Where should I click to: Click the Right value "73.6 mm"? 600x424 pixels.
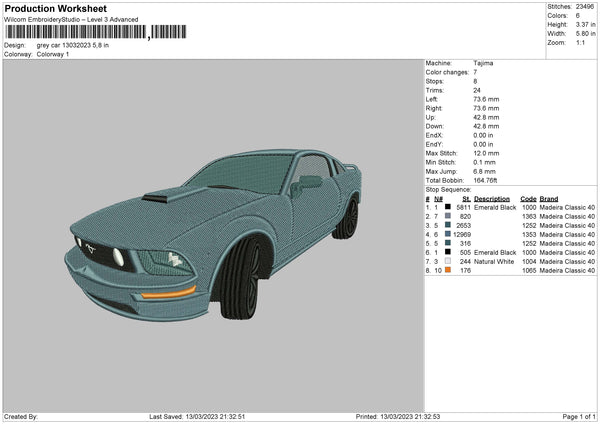[486, 108]
